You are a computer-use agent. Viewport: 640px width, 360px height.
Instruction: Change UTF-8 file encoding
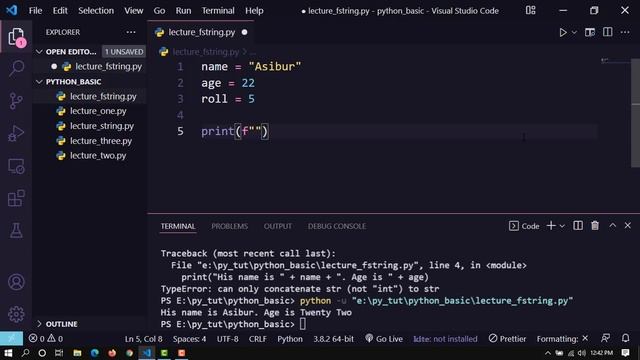[227, 339]
